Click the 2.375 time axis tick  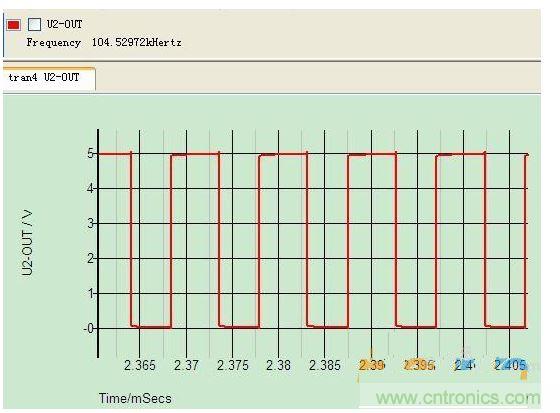(232, 365)
